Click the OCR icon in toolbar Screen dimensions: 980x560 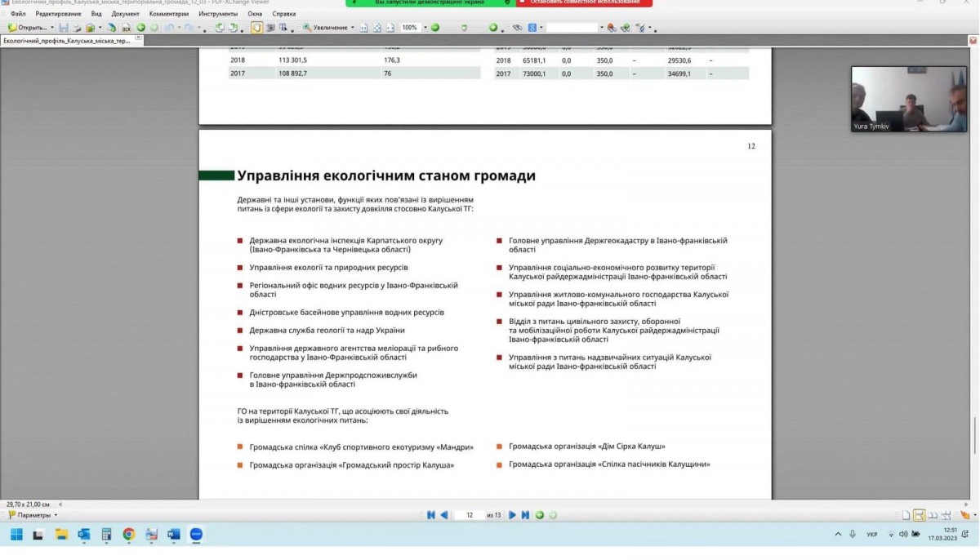coord(127,28)
